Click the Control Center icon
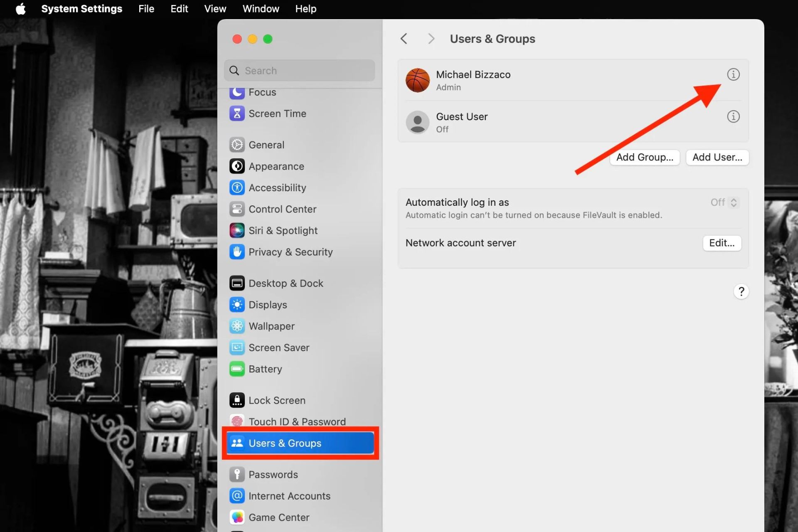The width and height of the screenshot is (798, 532). click(237, 209)
